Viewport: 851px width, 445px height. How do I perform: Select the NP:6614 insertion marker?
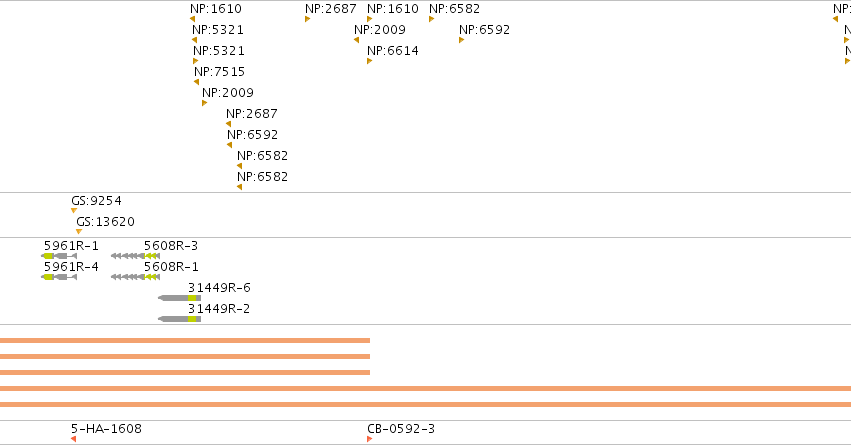coord(370,61)
